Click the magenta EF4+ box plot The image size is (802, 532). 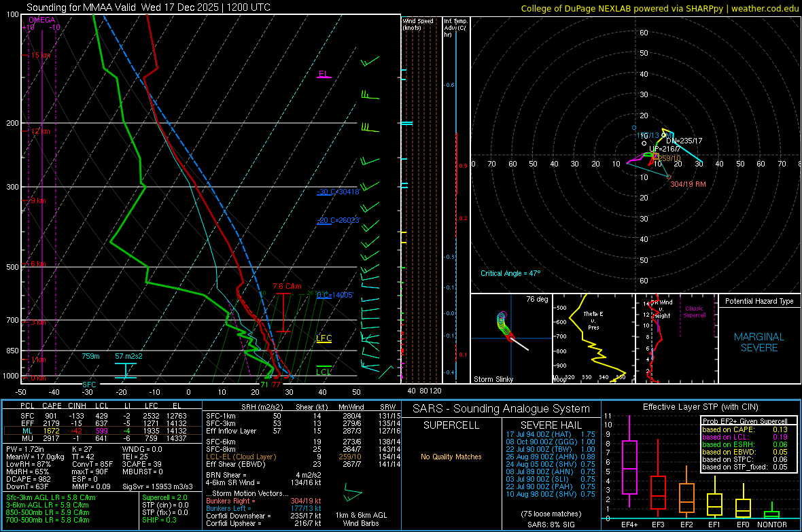[629, 461]
